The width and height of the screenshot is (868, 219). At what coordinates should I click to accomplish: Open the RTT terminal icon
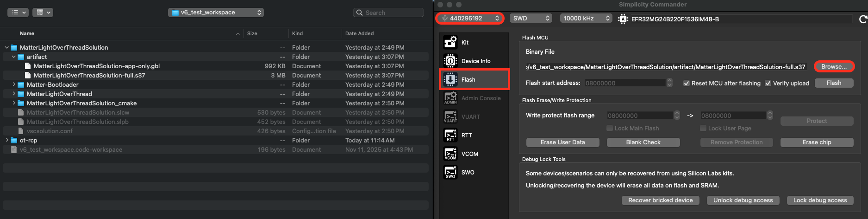(x=450, y=135)
